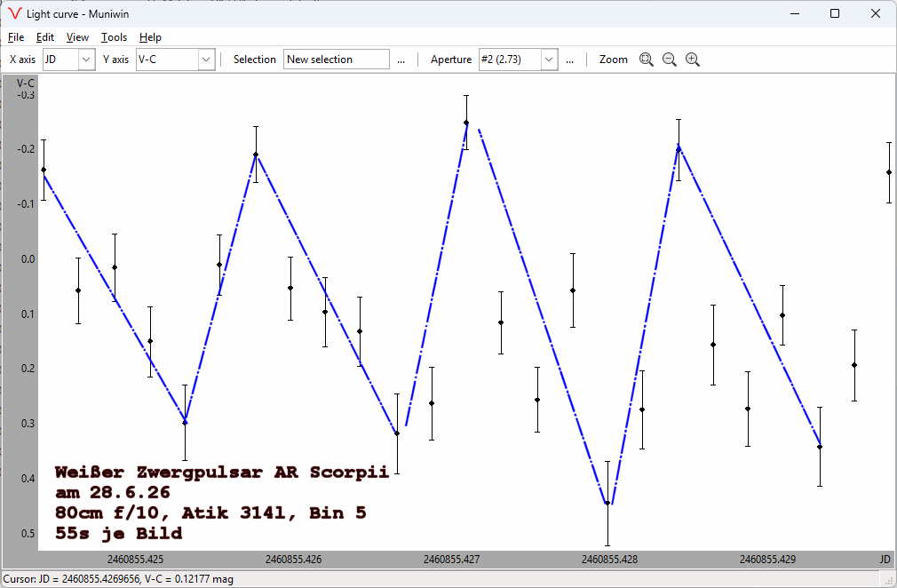Click the Muniwin logo in the title bar
Screen dimensions: 897x588
point(14,13)
